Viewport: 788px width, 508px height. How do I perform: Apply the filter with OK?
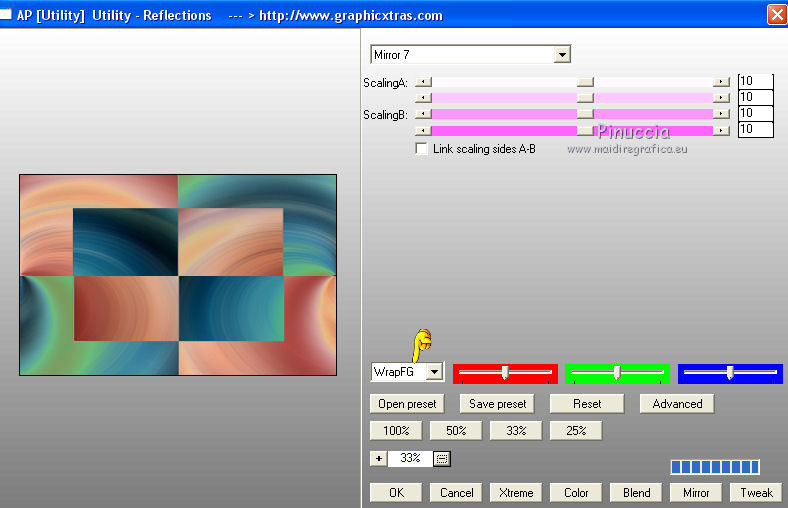(396, 492)
